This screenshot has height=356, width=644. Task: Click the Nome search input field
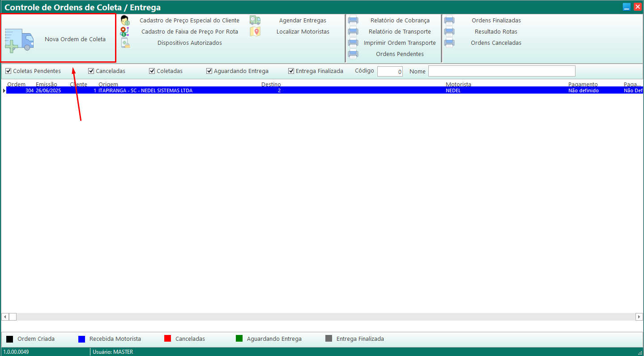tap(501, 71)
